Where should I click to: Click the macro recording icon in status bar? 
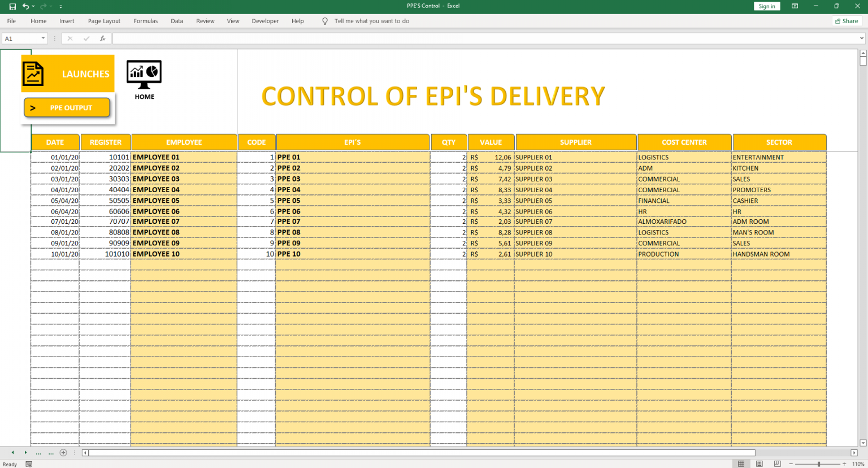(x=28, y=463)
